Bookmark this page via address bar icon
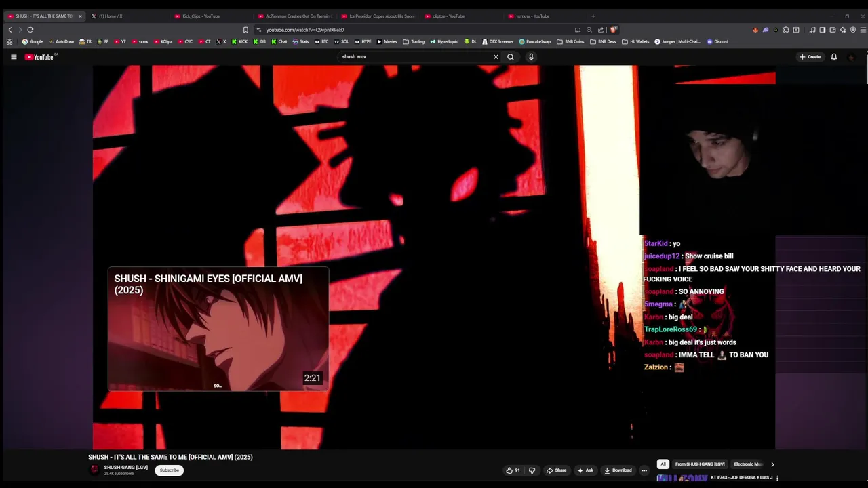Viewport: 868px width, 488px height. (x=245, y=30)
